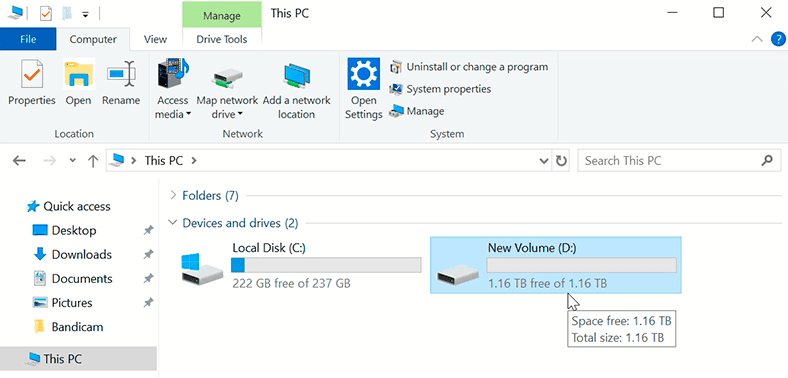This screenshot has width=788, height=378.
Task: Click the Quick Access Toolbar properties icon
Action: click(x=45, y=14)
